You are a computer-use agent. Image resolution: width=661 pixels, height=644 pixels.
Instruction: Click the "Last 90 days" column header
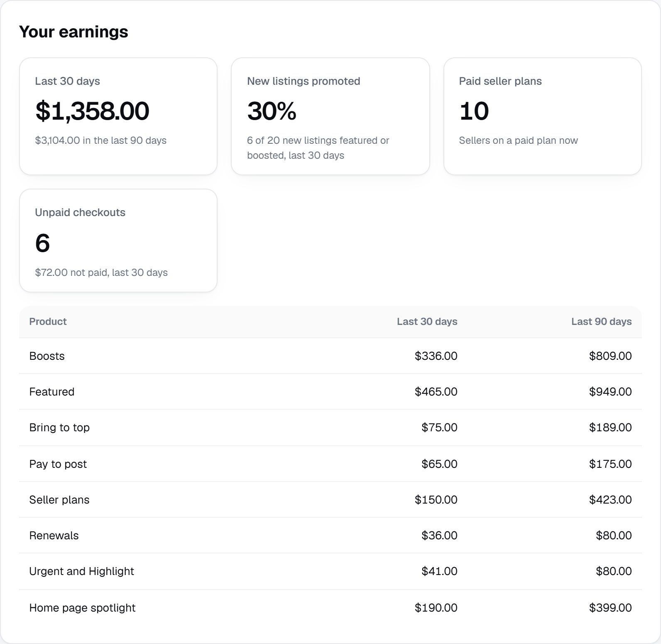point(602,322)
